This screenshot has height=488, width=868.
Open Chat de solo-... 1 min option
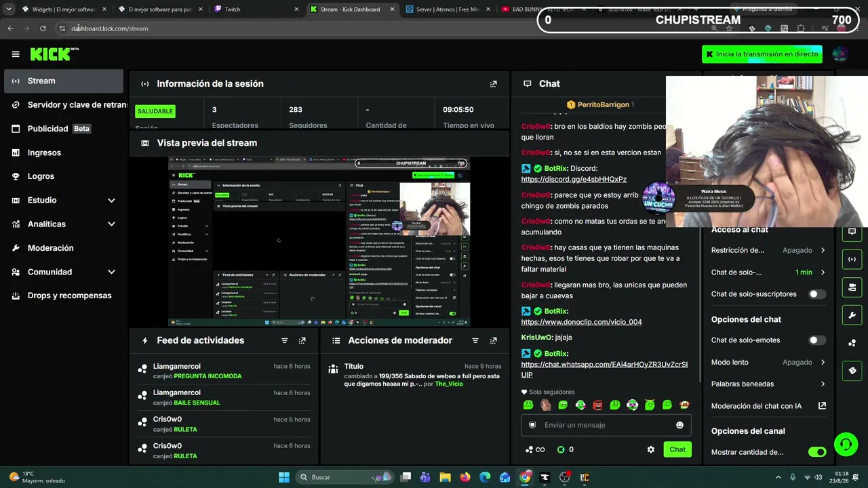pos(768,272)
